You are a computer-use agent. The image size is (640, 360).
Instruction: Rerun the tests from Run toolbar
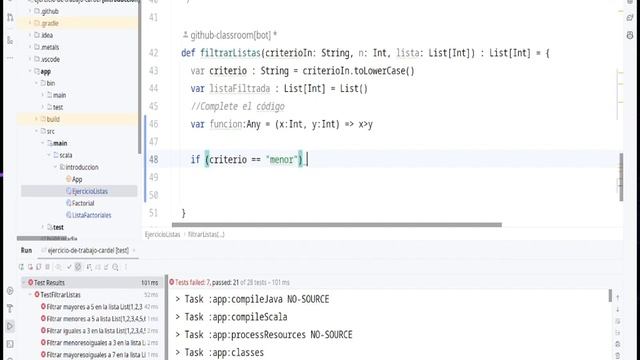[21, 267]
